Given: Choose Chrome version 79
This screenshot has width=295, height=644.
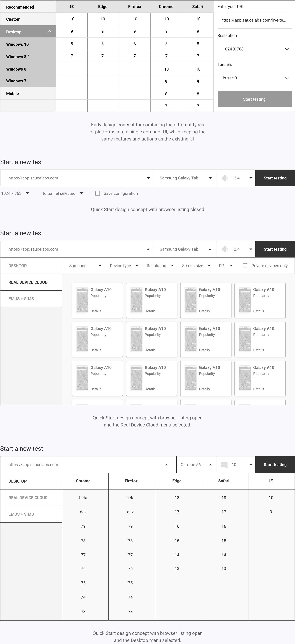Looking at the screenshot, I should click(83, 526).
